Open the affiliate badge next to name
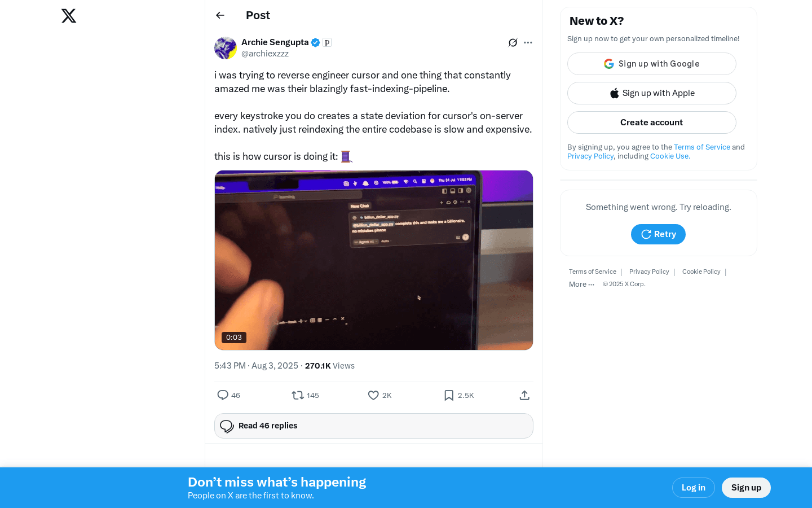812x508 pixels. click(327, 42)
